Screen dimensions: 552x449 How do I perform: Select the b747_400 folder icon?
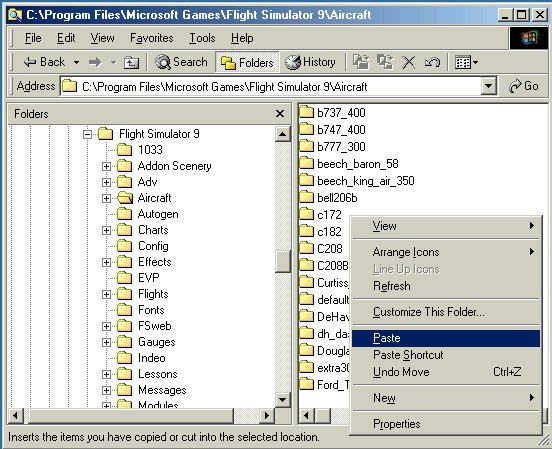(306, 130)
